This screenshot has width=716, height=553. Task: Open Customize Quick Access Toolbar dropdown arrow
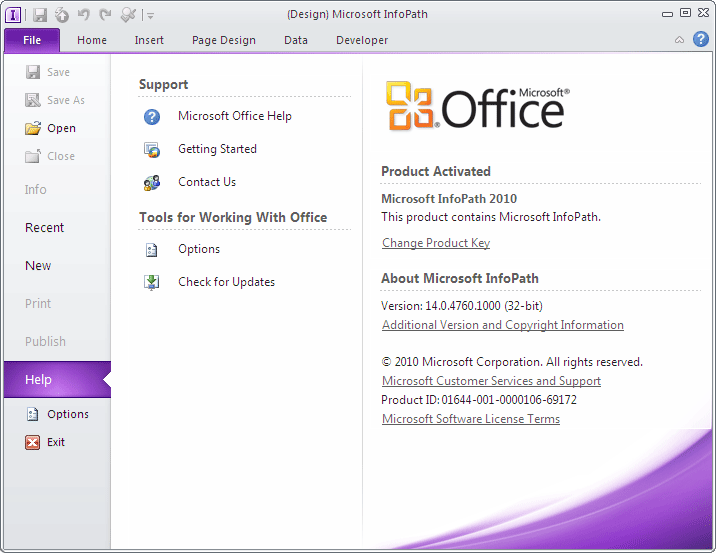pos(150,16)
